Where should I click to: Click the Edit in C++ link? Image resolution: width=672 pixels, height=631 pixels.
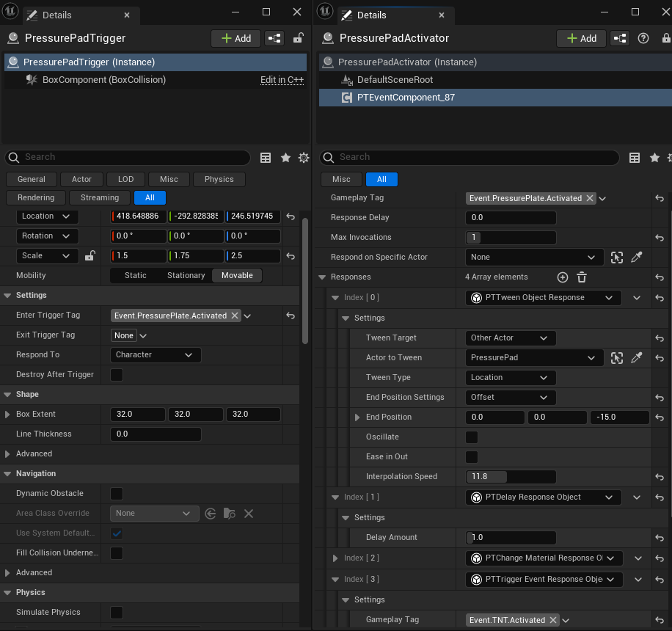282,79
